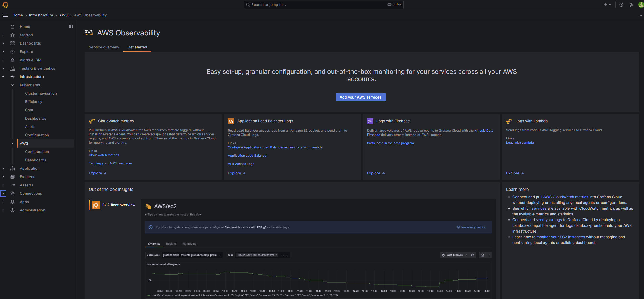644x299 pixels.
Task: Open the RSS/news feed icon in top bar
Action: tap(631, 4)
